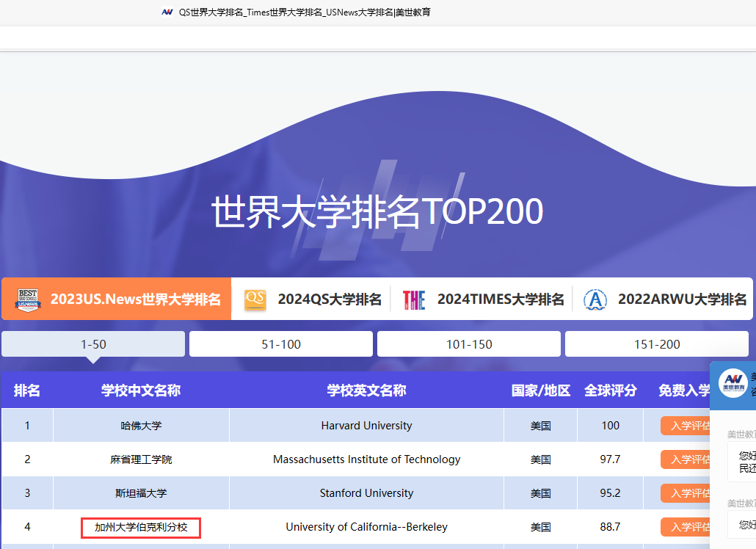Click University of California--Berkeley cell

pyautogui.click(x=366, y=527)
